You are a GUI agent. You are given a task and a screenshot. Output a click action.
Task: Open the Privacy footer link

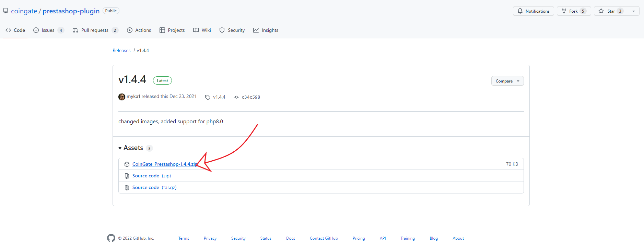point(210,238)
